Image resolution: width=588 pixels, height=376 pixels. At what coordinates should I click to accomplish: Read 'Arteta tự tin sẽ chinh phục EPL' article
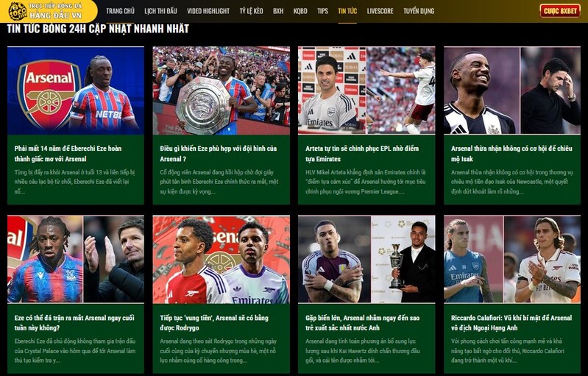pyautogui.click(x=362, y=153)
